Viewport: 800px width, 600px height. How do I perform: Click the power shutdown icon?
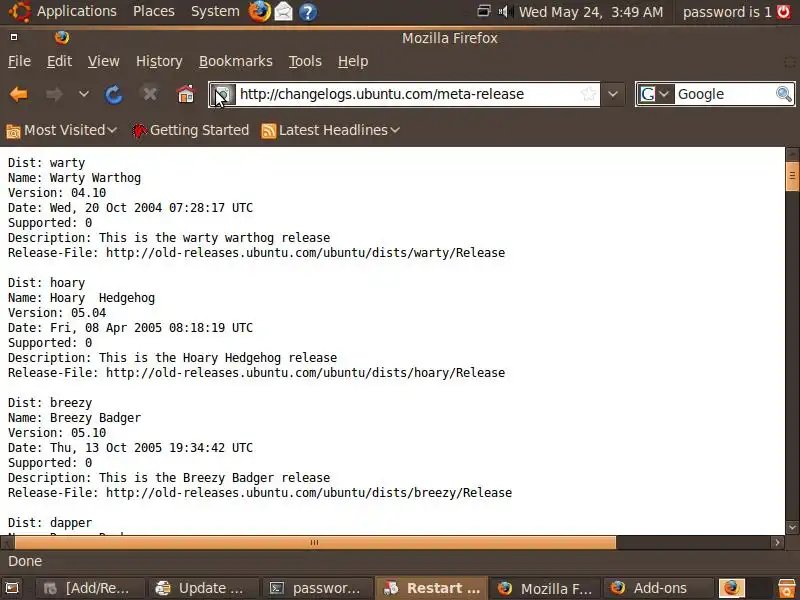(x=784, y=11)
